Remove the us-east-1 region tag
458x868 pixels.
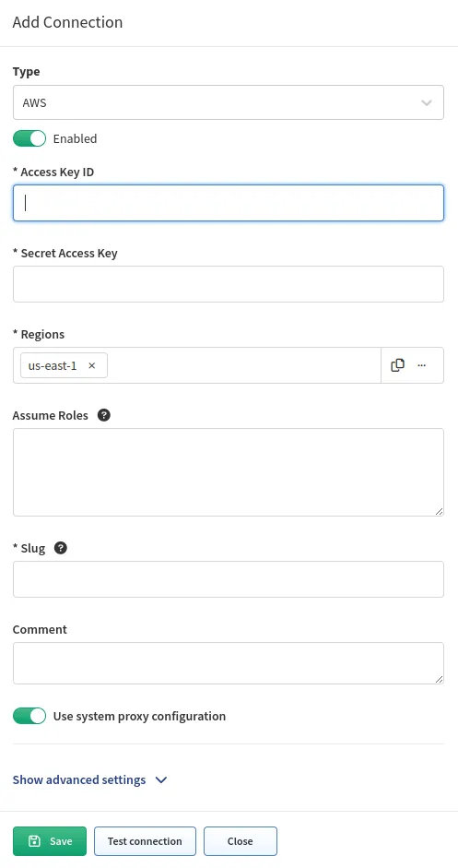[92, 365]
